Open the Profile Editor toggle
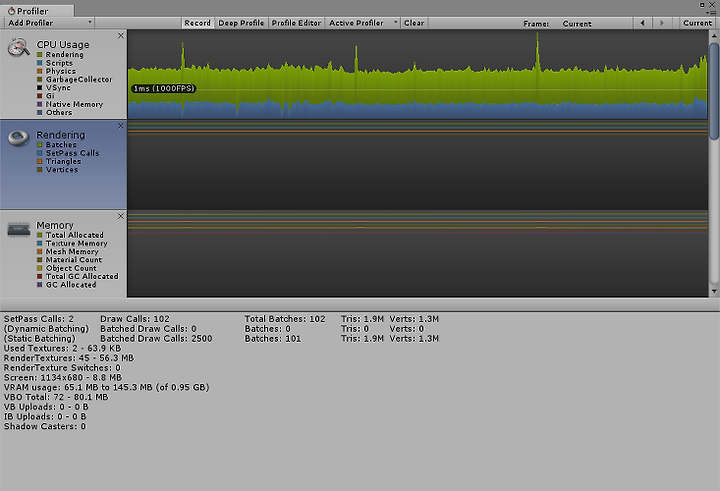Image resolution: width=720 pixels, height=491 pixels. point(296,23)
